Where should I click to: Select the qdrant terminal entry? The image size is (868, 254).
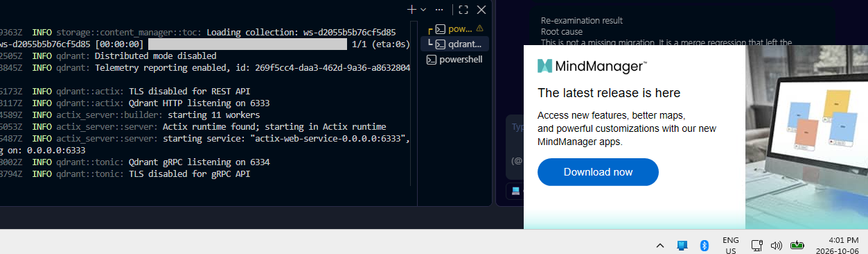tap(457, 44)
